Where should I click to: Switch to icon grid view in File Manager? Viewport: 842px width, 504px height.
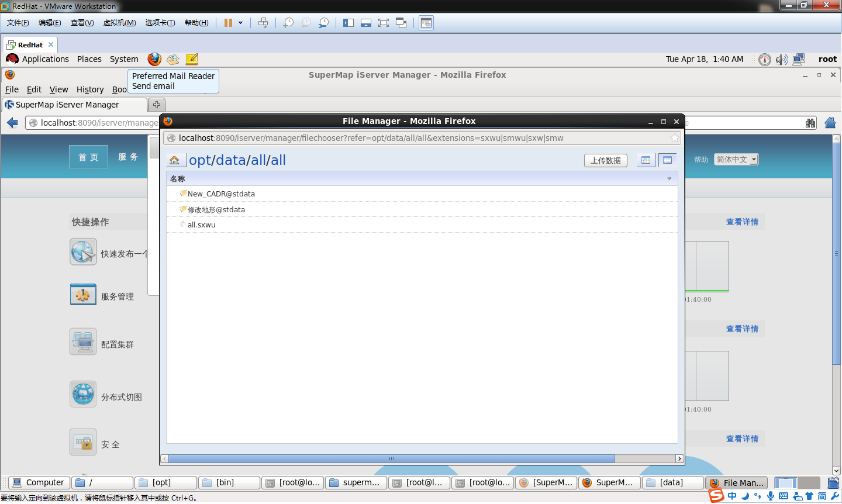point(646,160)
